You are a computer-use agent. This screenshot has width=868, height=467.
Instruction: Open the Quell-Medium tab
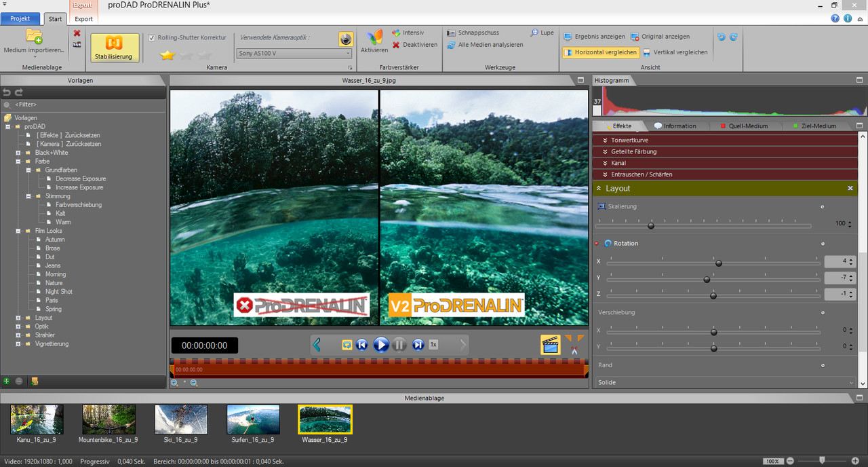point(744,126)
